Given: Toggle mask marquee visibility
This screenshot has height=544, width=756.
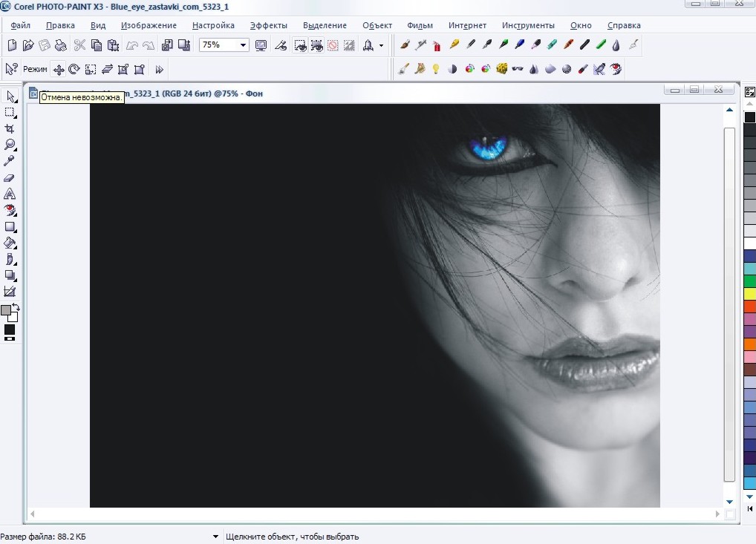Looking at the screenshot, I should click(x=300, y=45).
